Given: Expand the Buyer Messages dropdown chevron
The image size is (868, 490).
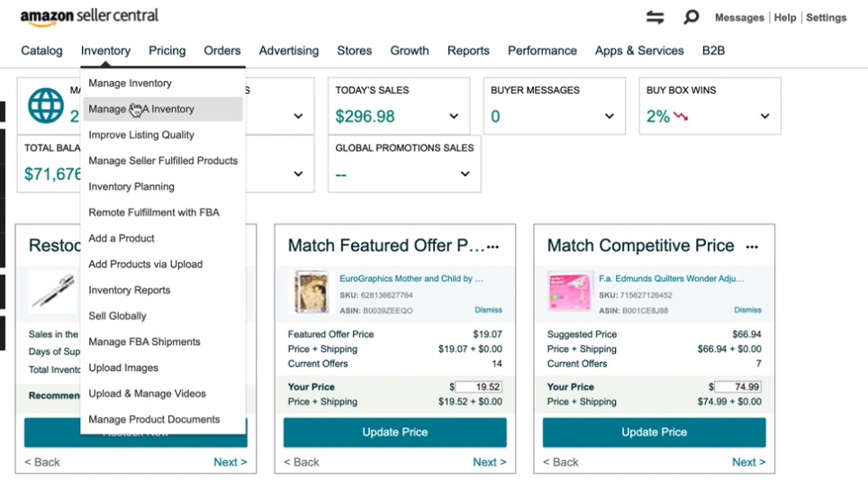Looking at the screenshot, I should pyautogui.click(x=610, y=116).
